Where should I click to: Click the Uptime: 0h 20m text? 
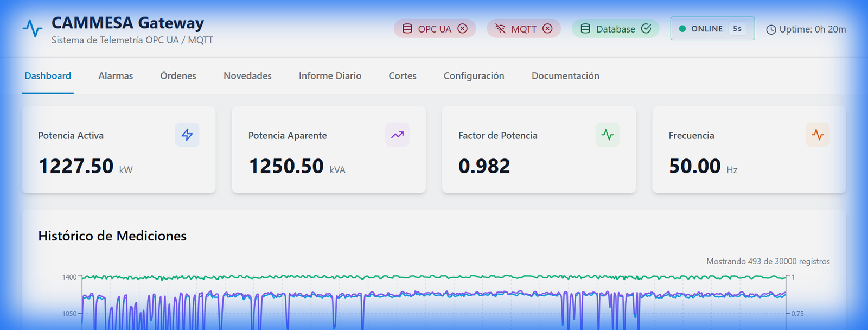coord(813,29)
